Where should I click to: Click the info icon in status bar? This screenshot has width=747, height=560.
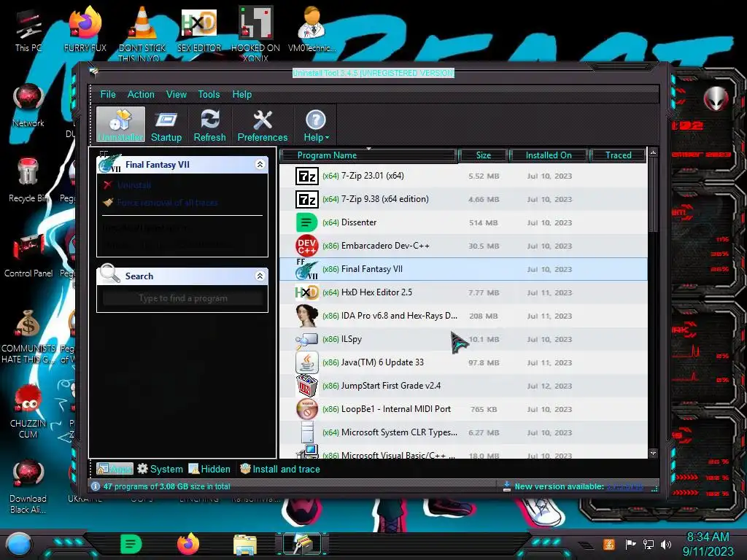coord(96,486)
